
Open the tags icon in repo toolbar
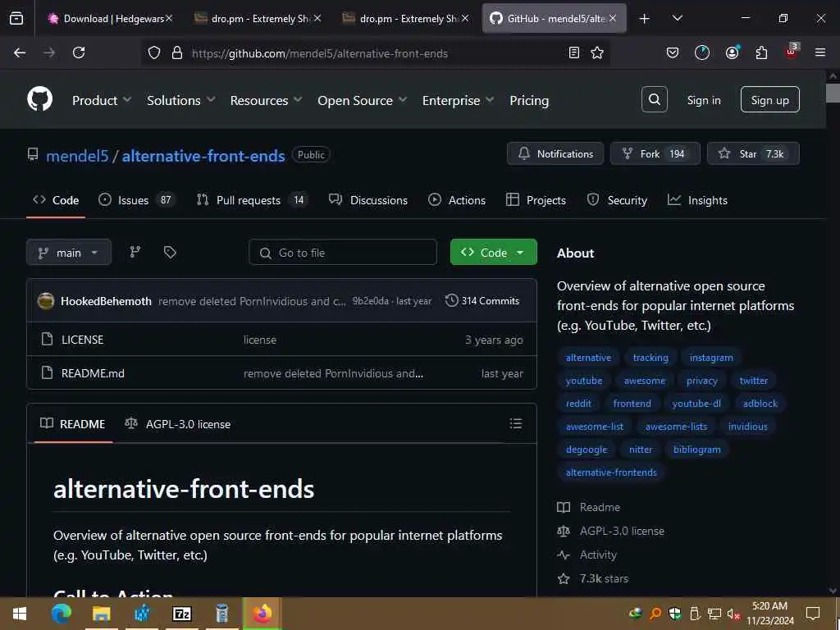pyautogui.click(x=170, y=252)
